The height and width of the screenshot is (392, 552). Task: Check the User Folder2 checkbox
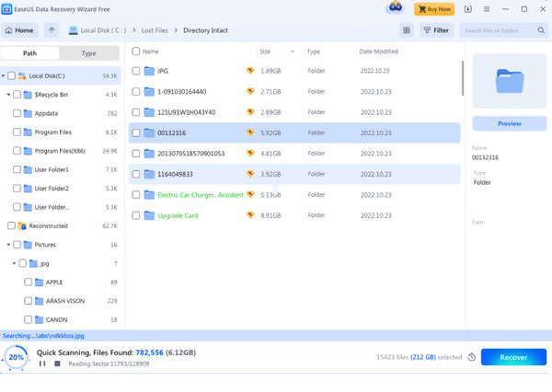pyautogui.click(x=17, y=189)
